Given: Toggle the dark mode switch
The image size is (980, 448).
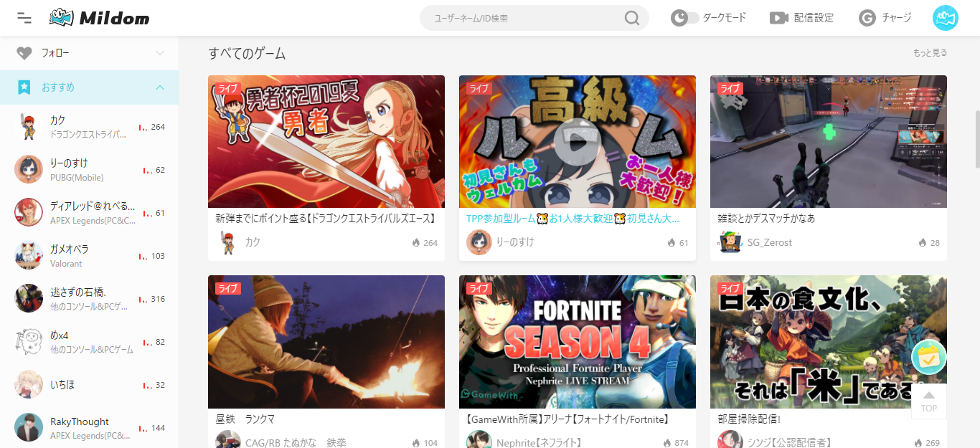Looking at the screenshot, I should [685, 18].
